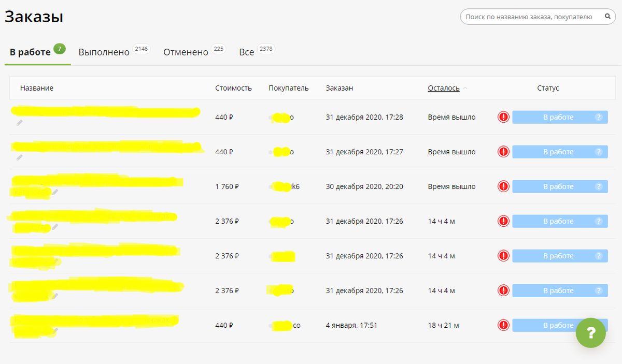Click the 18 ч 21 м remaining time
The width and height of the screenshot is (622, 364).
[444, 325]
